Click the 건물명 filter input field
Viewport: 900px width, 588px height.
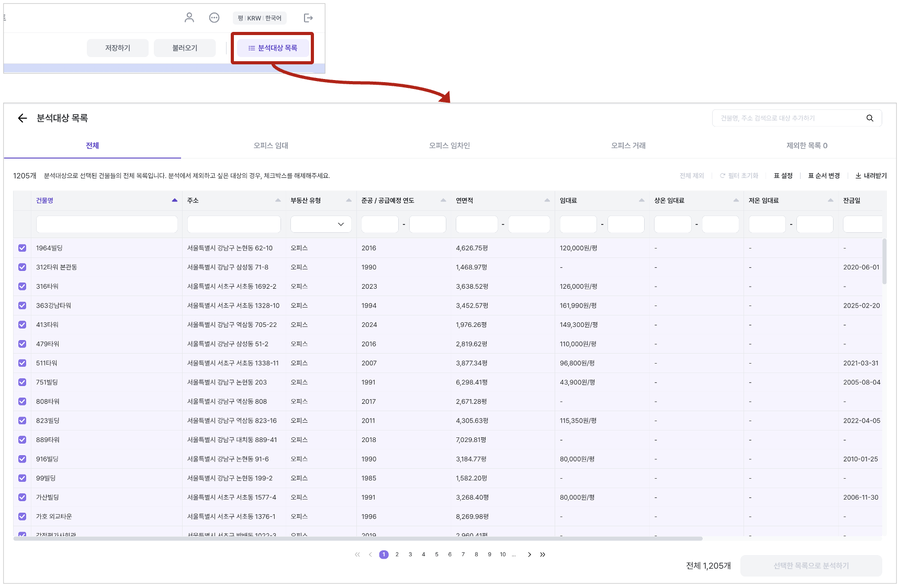(107, 224)
